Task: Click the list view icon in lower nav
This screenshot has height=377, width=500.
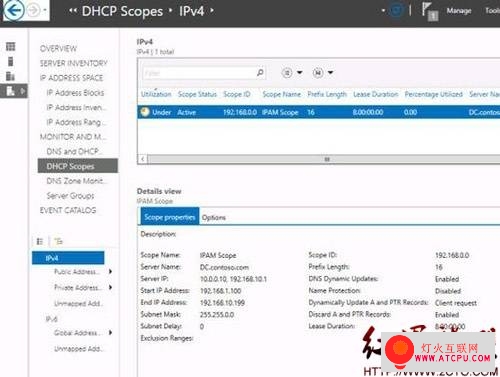Action: (40, 241)
